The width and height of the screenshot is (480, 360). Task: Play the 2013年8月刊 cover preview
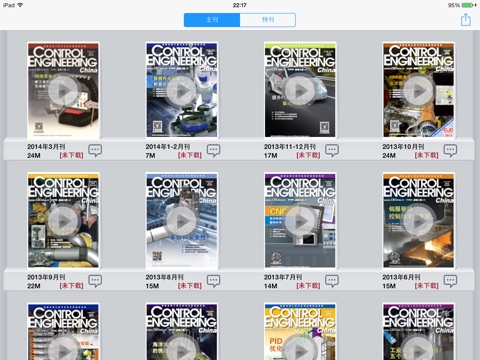click(x=182, y=221)
